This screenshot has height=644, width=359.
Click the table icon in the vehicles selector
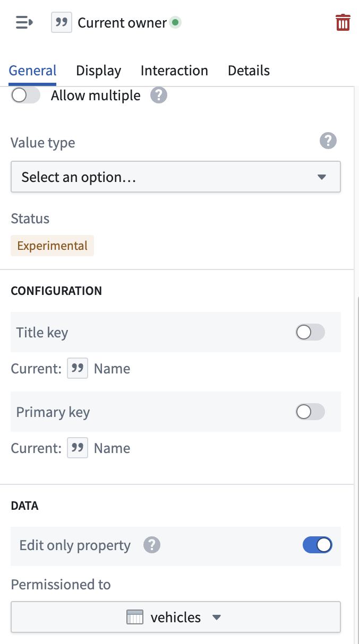click(x=135, y=617)
